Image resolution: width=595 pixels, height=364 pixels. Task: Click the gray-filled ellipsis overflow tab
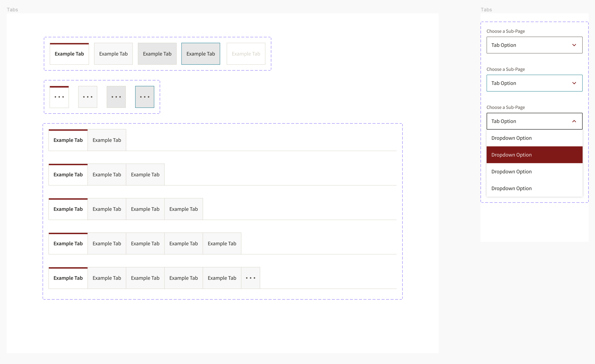coord(116,97)
